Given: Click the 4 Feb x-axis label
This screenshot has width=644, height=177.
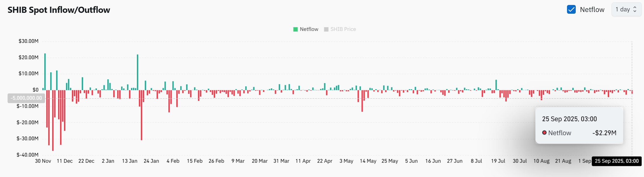Looking at the screenshot, I should click(x=173, y=161).
